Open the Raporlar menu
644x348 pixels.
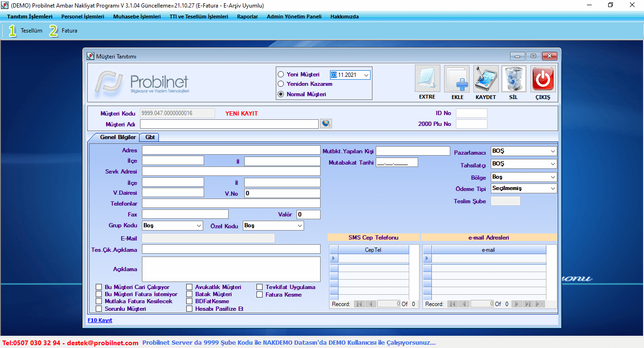click(x=248, y=17)
